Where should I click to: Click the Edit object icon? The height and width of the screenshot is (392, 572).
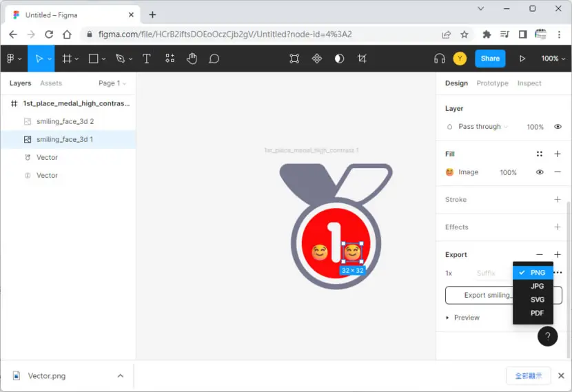point(294,59)
